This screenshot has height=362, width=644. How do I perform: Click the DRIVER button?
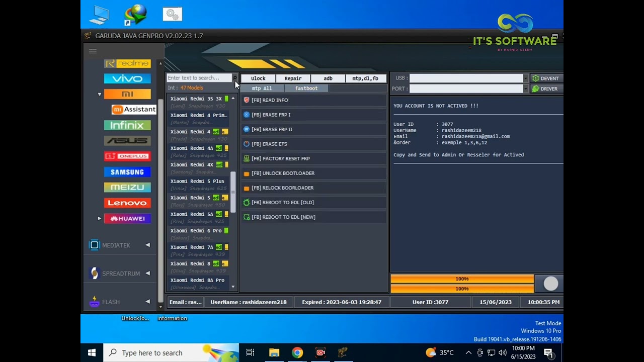click(x=546, y=88)
